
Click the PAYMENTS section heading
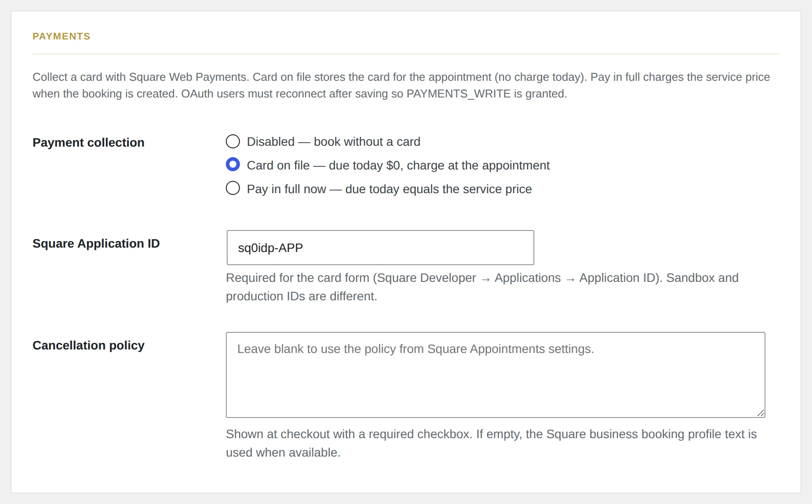(62, 36)
